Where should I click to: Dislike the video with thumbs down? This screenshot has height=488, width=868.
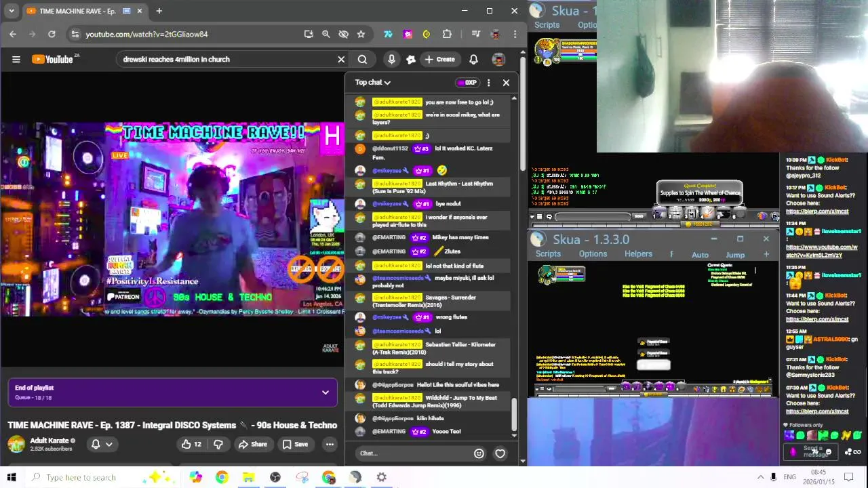tap(218, 445)
